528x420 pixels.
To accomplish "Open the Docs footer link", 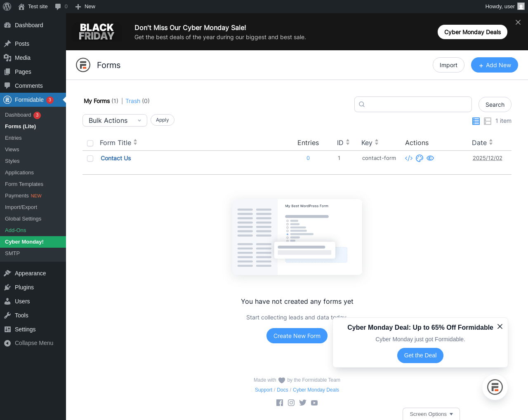I will pos(283,390).
